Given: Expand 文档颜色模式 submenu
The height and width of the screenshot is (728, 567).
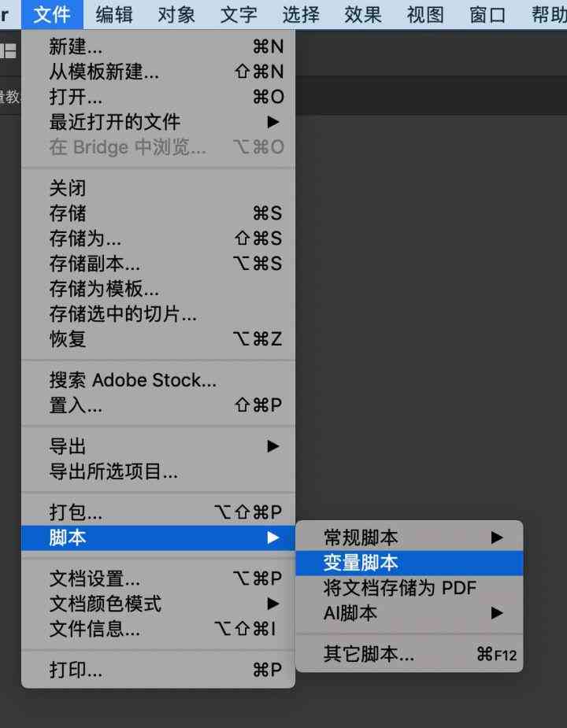Looking at the screenshot, I should [158, 604].
